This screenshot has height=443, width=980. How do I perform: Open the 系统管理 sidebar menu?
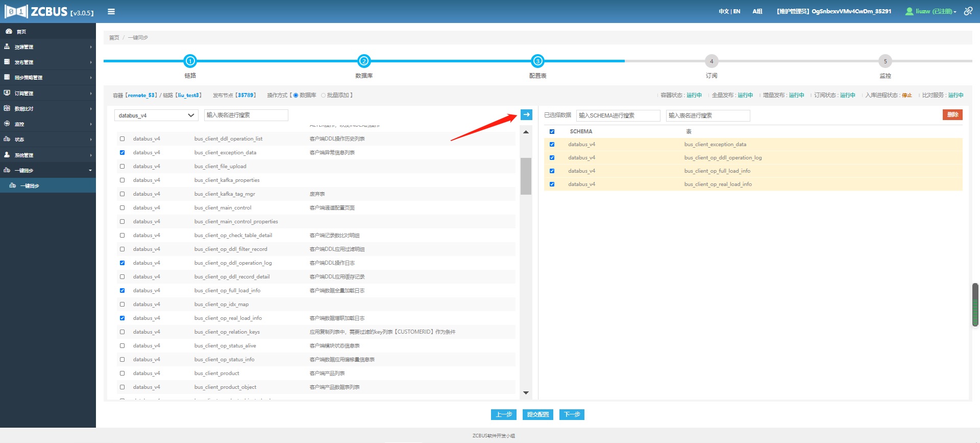point(47,155)
